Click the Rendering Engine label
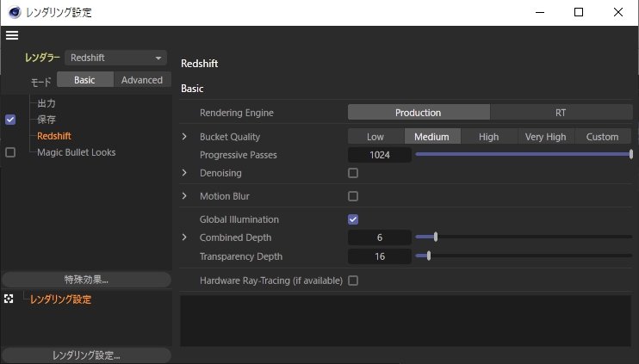Viewport: 639px width, 364px height. (236, 113)
